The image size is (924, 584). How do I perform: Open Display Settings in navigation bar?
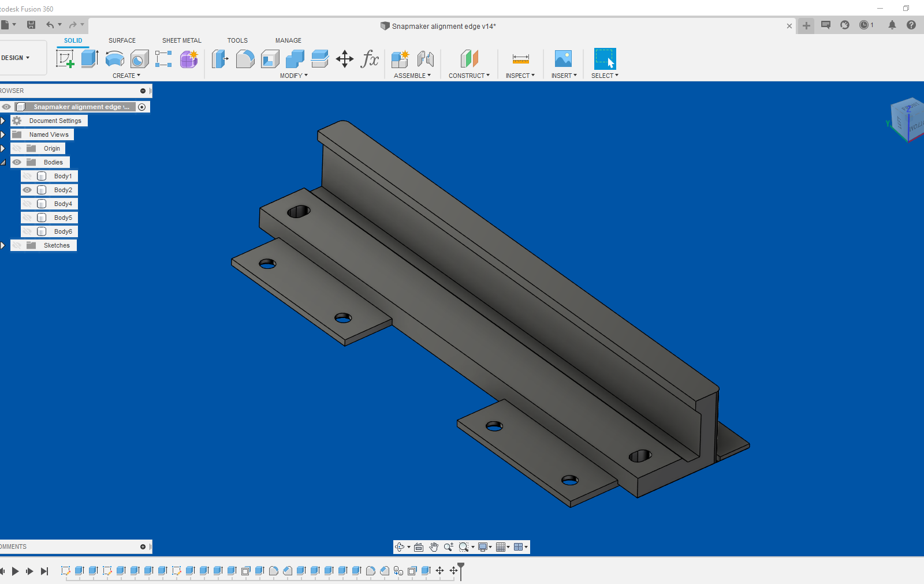coord(485,547)
